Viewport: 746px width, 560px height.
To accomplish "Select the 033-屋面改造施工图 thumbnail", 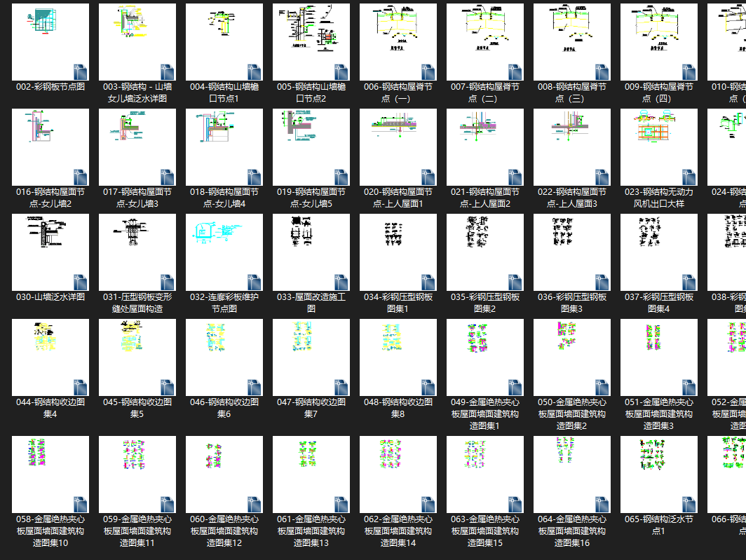I will (311, 252).
